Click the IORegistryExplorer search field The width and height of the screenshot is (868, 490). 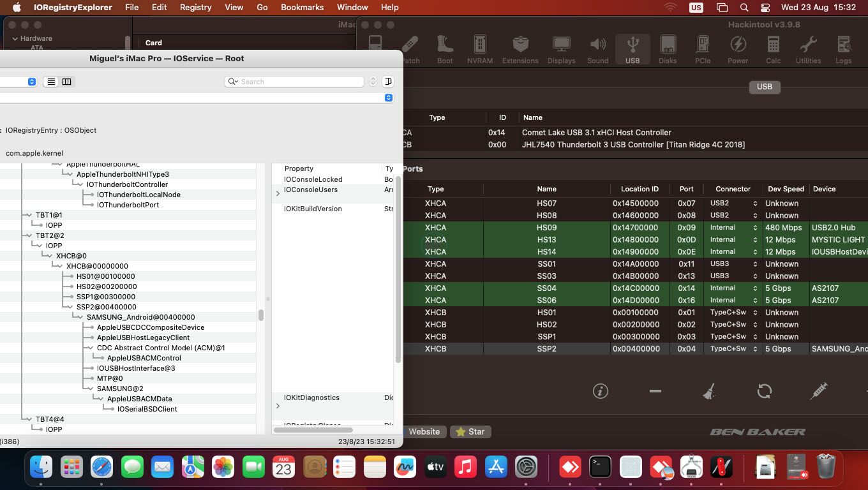294,82
